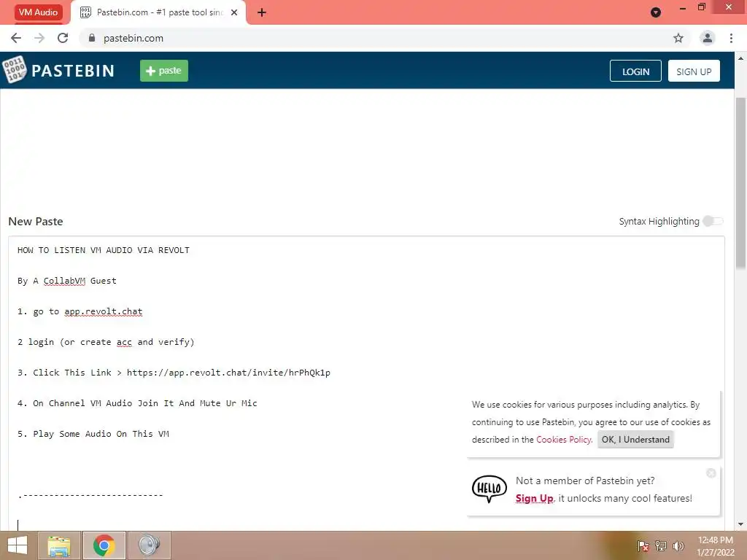The height and width of the screenshot is (560, 747).
Task: Click the PASTEBIN wordmark
Action: tap(73, 71)
